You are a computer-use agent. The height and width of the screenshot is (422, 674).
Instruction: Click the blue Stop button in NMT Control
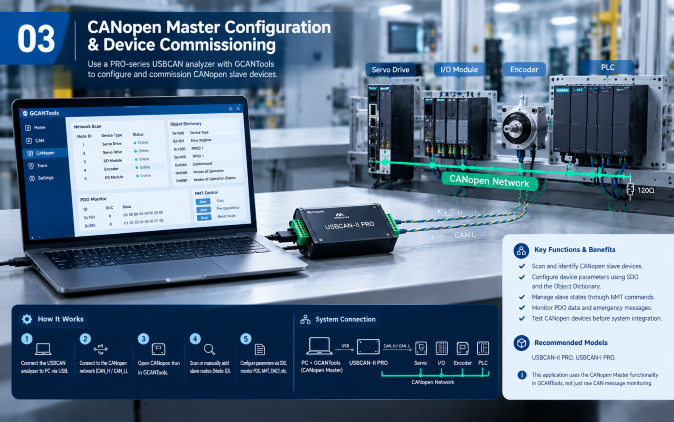click(204, 210)
